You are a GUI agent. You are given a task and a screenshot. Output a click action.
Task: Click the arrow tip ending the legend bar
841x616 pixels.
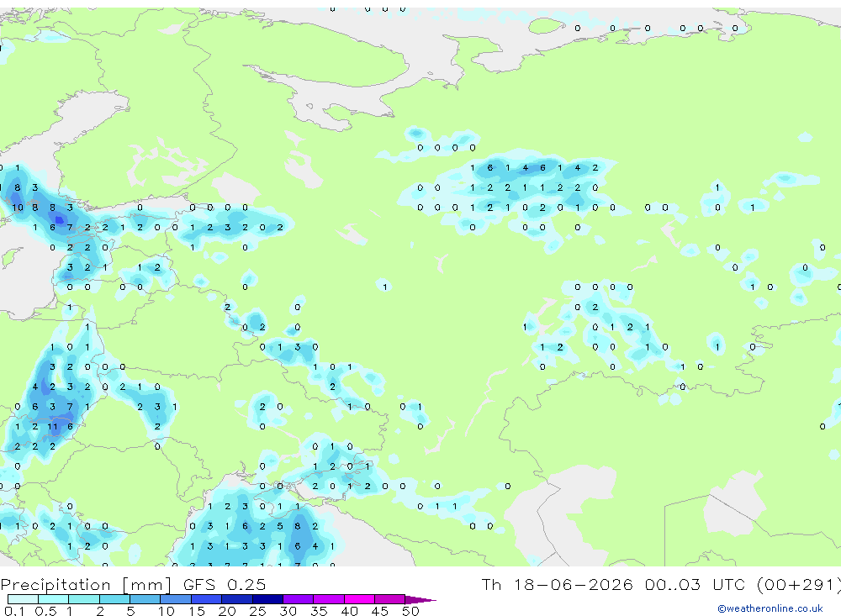(x=421, y=599)
